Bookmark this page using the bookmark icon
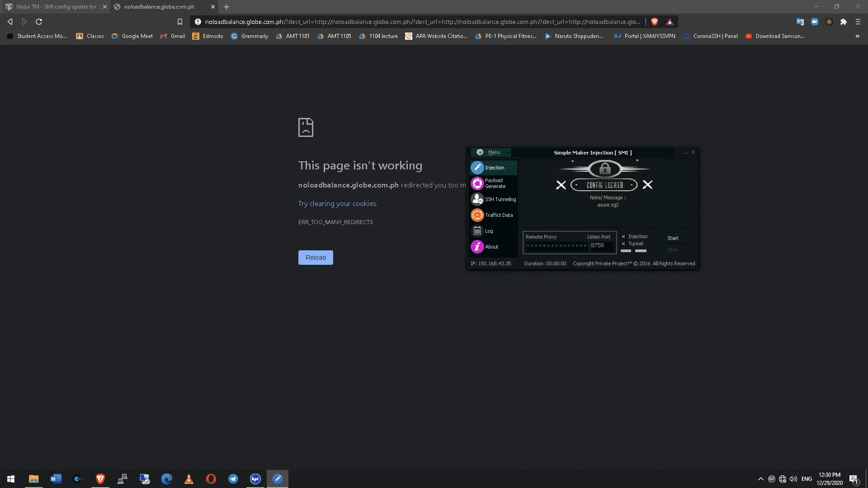Screen dimensions: 868x488 click(x=180, y=22)
